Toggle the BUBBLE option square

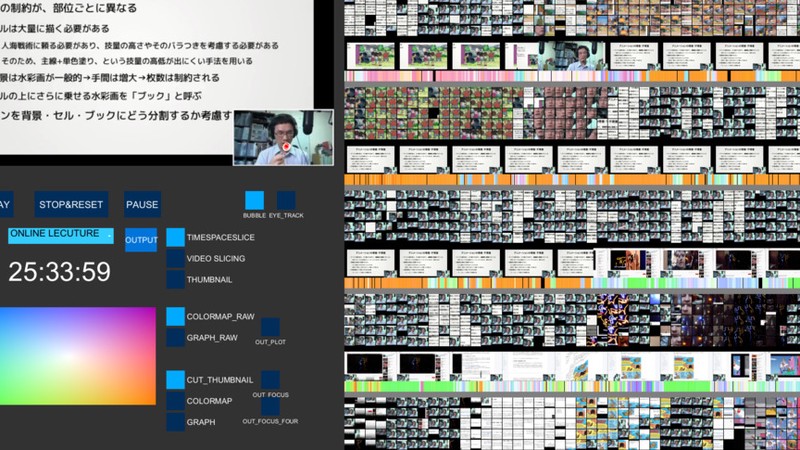click(x=254, y=200)
